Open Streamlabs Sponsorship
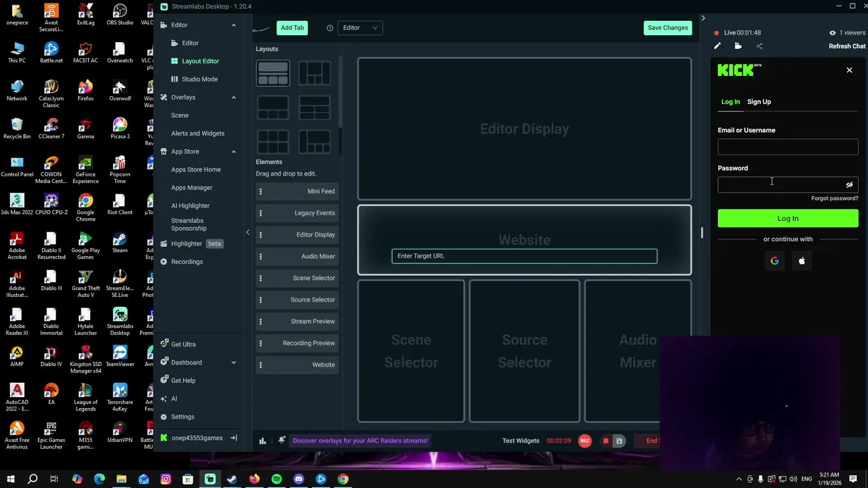This screenshot has height=488, width=868. (189, 224)
